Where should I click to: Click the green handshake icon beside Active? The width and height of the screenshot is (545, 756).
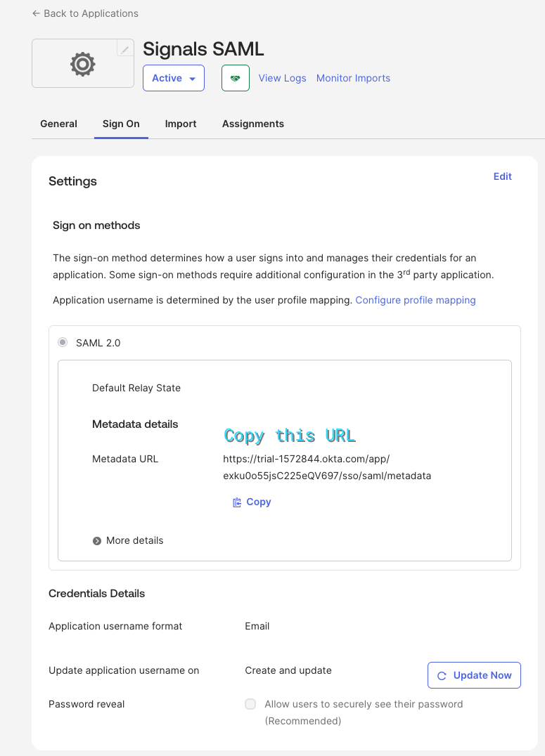(x=235, y=78)
